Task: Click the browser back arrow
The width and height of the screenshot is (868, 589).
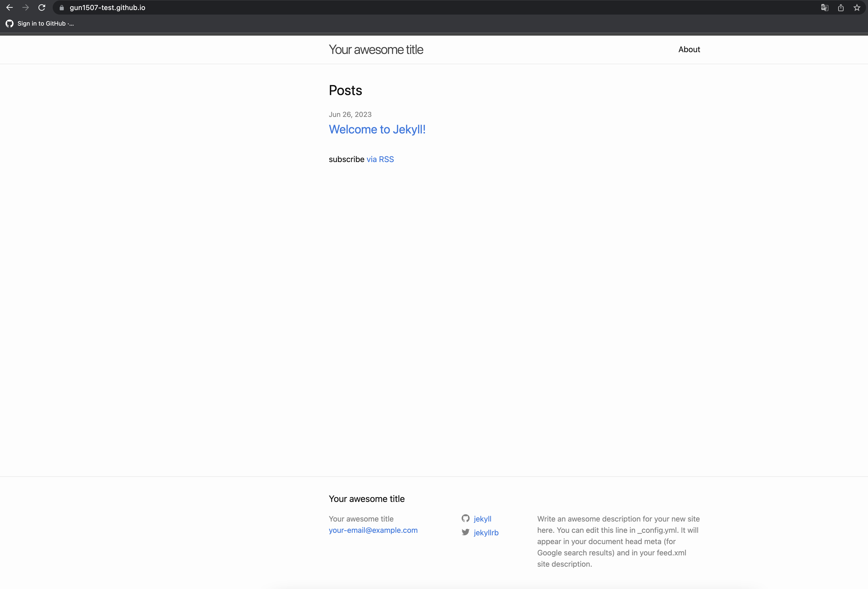Action: (x=10, y=8)
